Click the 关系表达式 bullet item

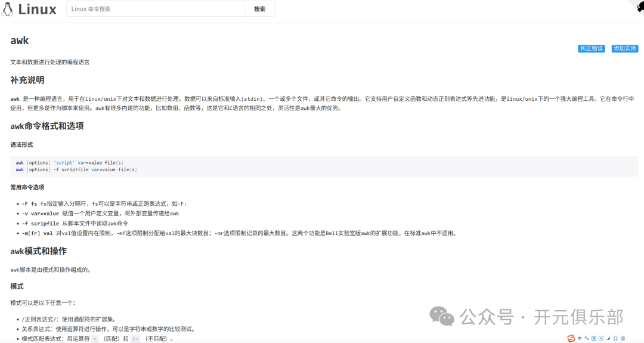coord(109,329)
